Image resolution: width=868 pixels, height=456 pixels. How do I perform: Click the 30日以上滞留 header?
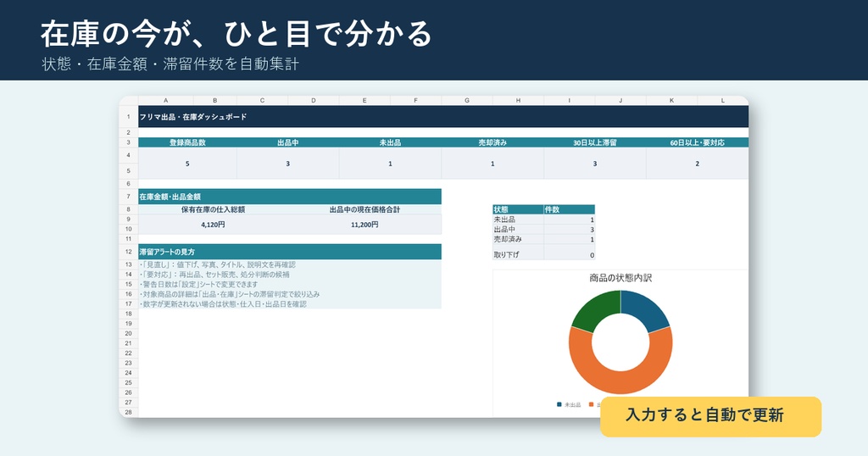pos(595,142)
